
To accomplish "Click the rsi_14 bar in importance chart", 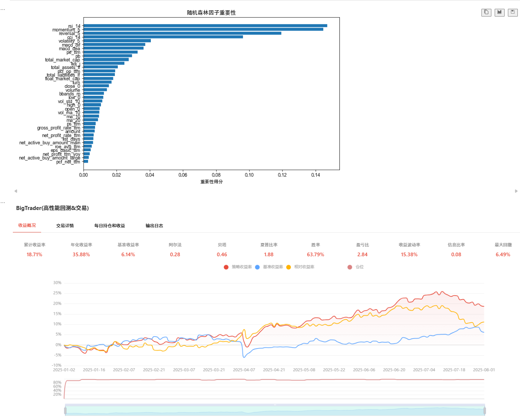I will 205,26.
